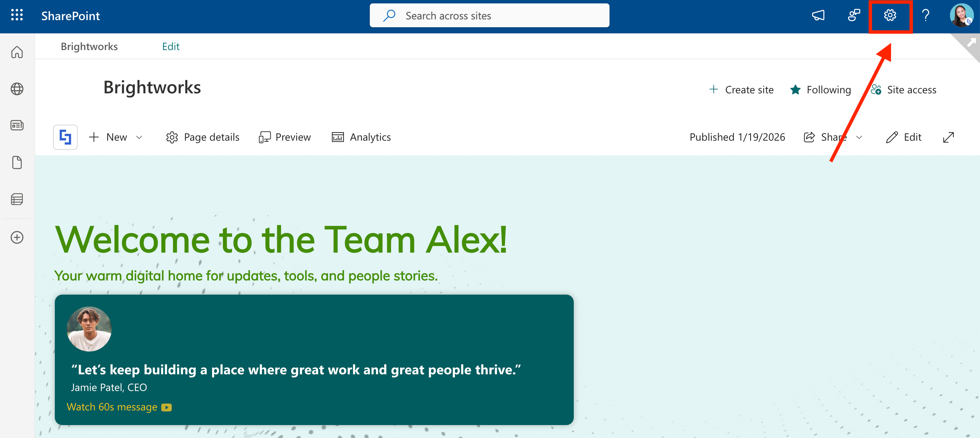Open the Analytics menu item
Image resolution: width=980 pixels, height=438 pixels.
(361, 137)
